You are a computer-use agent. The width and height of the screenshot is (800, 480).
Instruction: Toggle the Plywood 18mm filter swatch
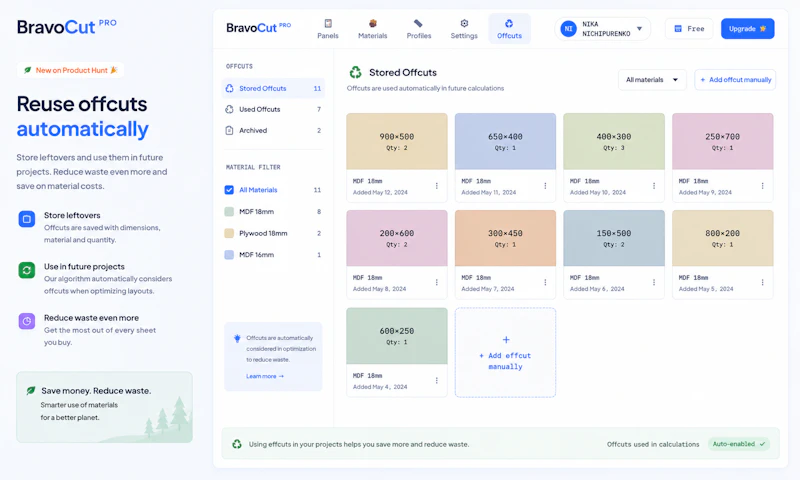point(229,233)
